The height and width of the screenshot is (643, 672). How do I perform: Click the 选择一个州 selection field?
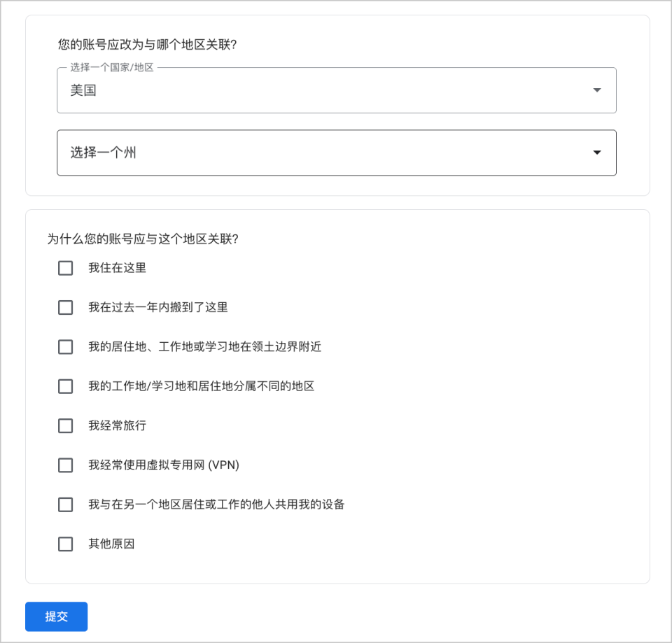click(x=336, y=153)
